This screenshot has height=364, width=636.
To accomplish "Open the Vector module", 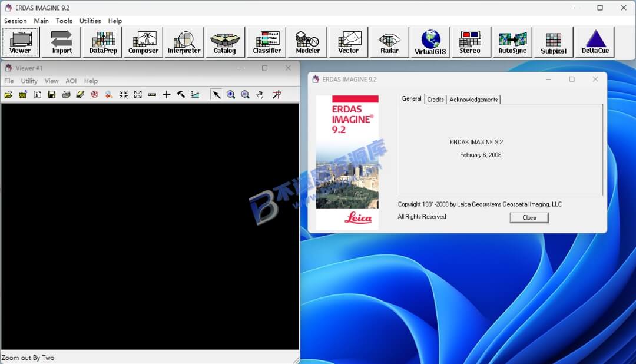I will click(x=349, y=42).
